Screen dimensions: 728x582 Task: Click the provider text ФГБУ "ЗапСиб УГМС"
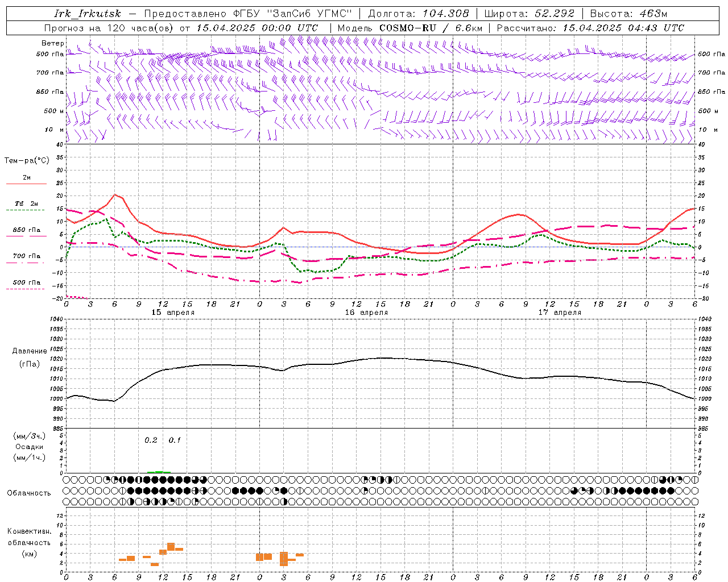click(x=293, y=14)
